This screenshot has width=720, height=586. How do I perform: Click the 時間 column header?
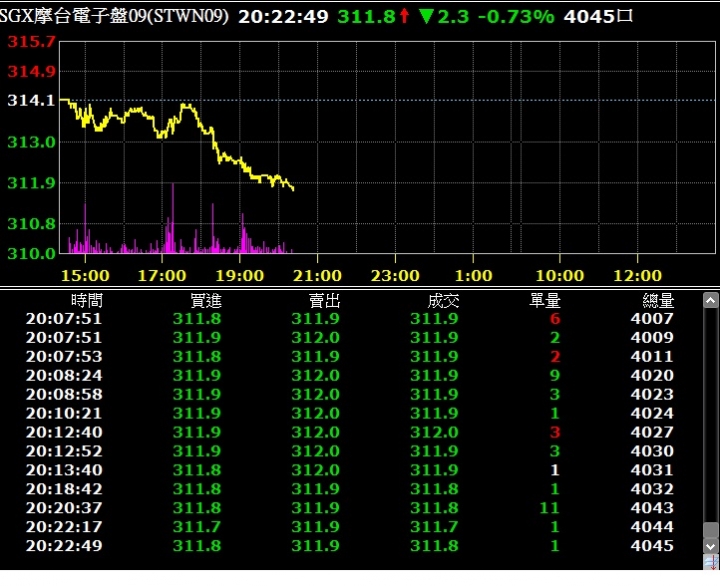87,301
